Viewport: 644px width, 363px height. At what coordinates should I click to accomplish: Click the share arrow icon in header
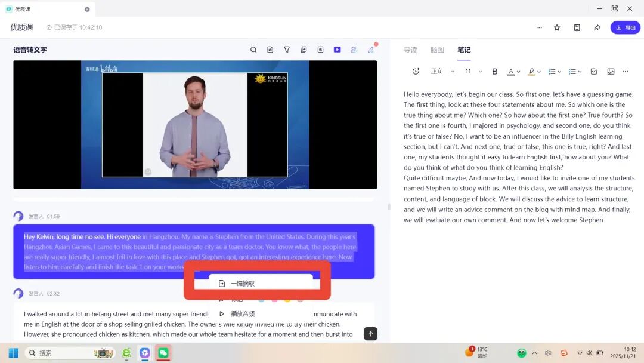point(597,27)
